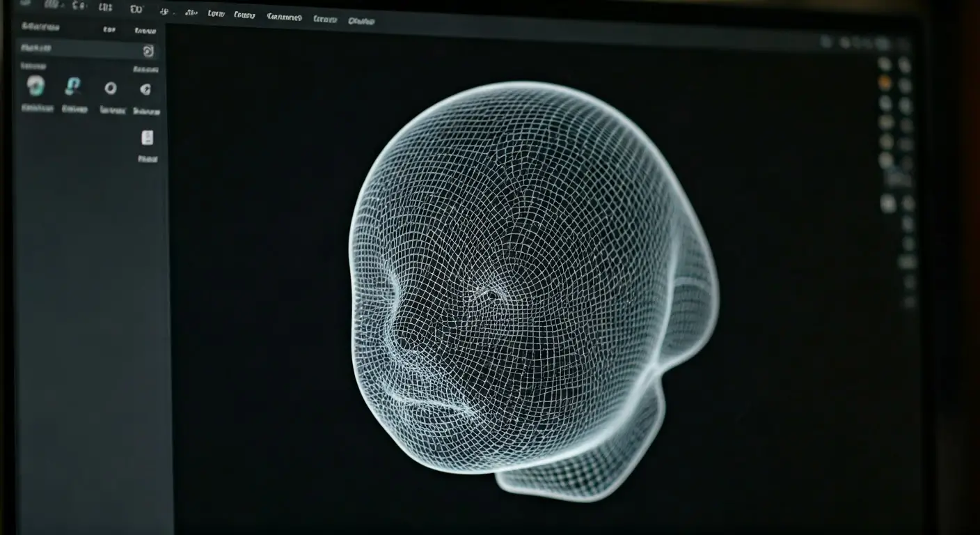The width and height of the screenshot is (980, 535).
Task: Click the white document icon in left panel
Action: point(148,137)
